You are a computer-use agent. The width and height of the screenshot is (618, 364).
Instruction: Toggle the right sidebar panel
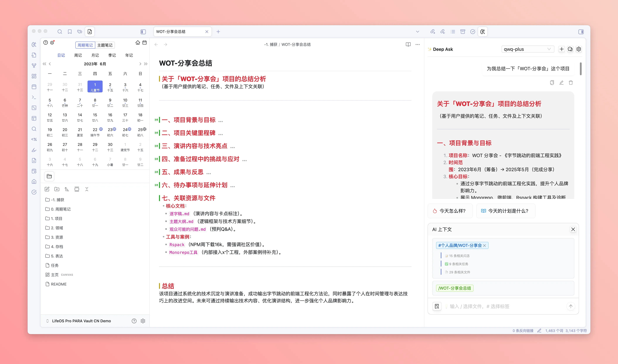point(581,32)
